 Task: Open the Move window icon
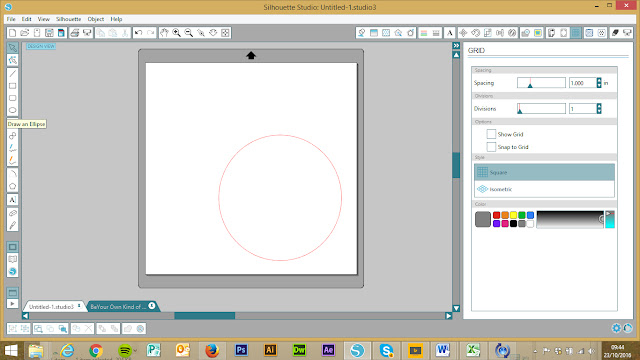(x=463, y=33)
